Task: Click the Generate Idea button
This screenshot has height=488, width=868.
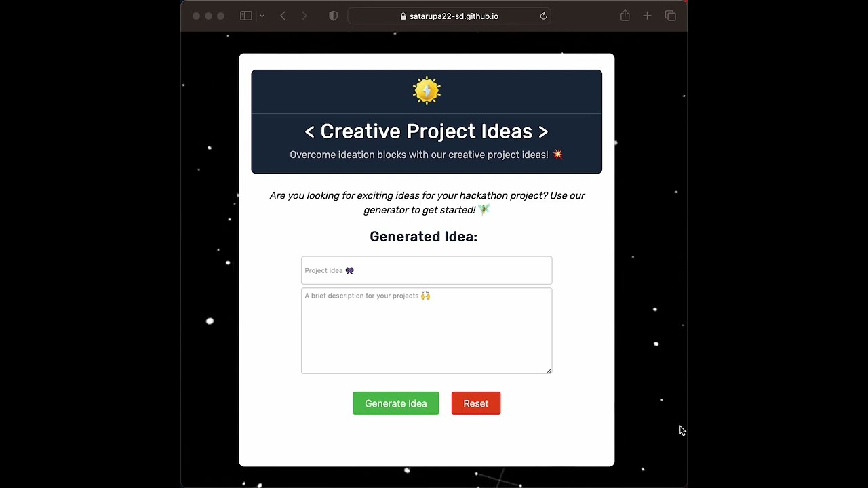Action: pyautogui.click(x=396, y=403)
